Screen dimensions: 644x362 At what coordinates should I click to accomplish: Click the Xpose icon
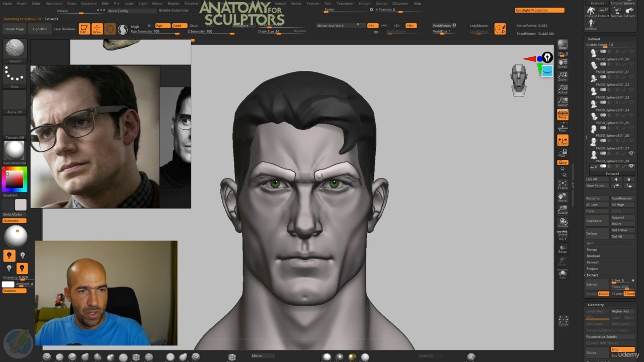563,321
